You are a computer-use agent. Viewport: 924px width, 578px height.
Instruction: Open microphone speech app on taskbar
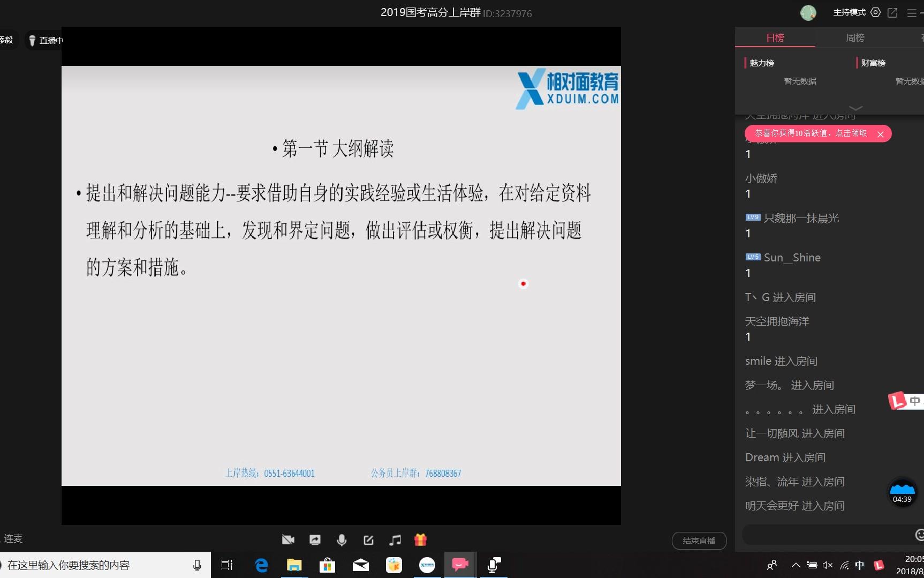click(x=494, y=565)
